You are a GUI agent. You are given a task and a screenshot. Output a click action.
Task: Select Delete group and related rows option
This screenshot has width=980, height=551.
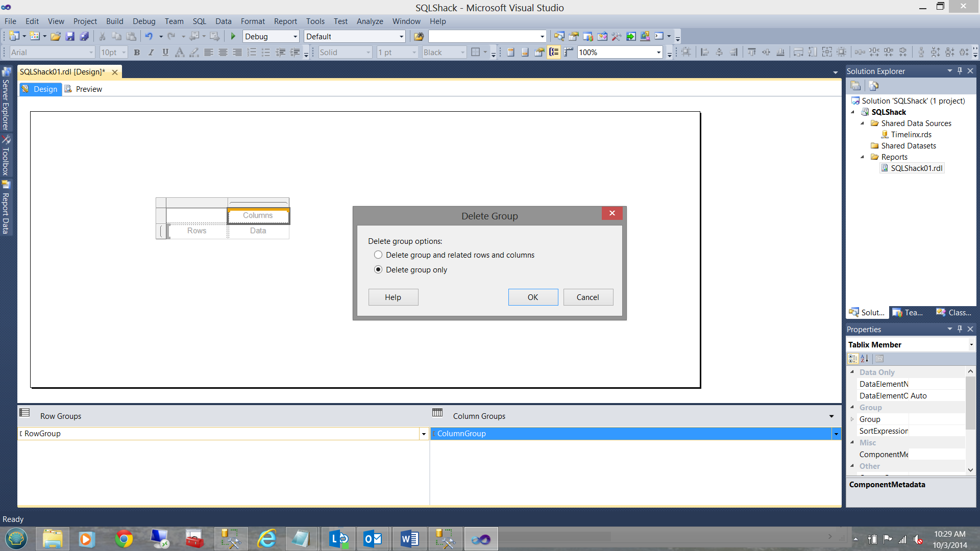(x=378, y=255)
